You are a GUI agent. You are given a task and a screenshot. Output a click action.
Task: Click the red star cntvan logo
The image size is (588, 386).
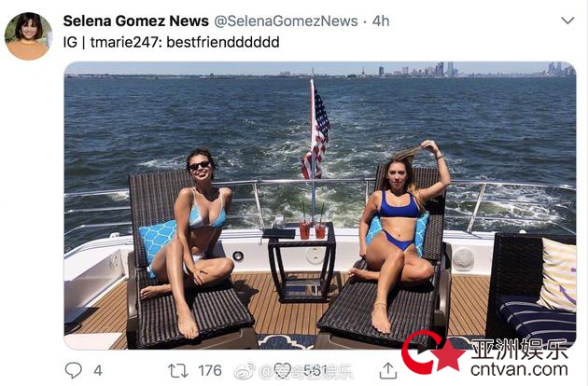[433, 352]
